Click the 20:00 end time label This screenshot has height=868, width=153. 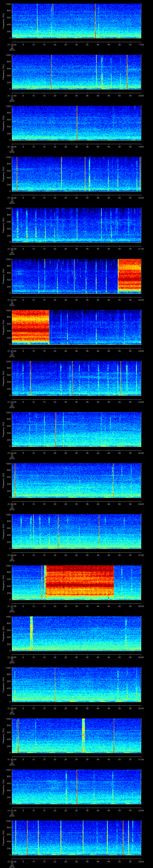(141, 198)
